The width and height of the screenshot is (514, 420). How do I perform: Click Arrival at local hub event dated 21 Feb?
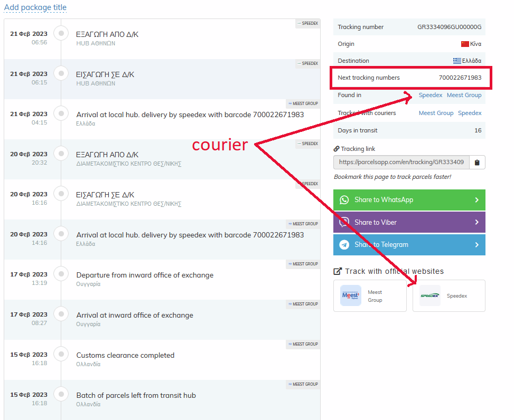tap(190, 114)
